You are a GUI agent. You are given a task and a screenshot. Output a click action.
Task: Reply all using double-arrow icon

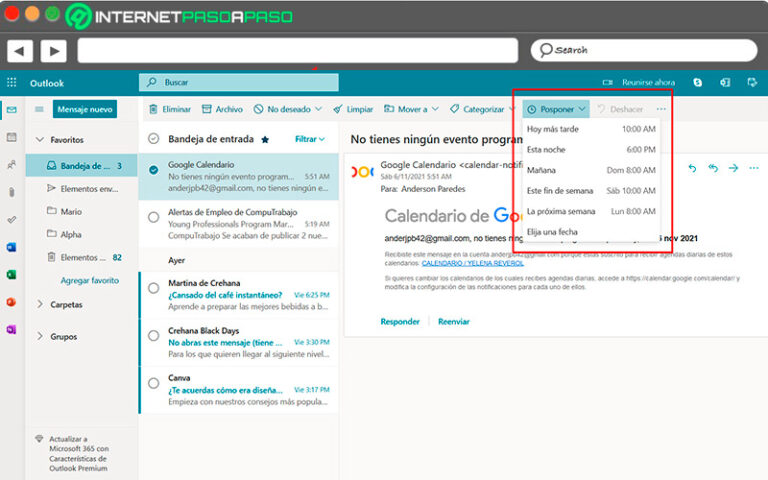(x=713, y=168)
